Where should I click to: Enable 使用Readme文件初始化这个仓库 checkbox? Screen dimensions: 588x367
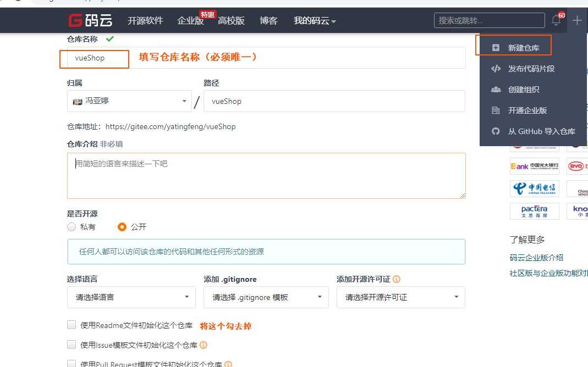coord(72,324)
